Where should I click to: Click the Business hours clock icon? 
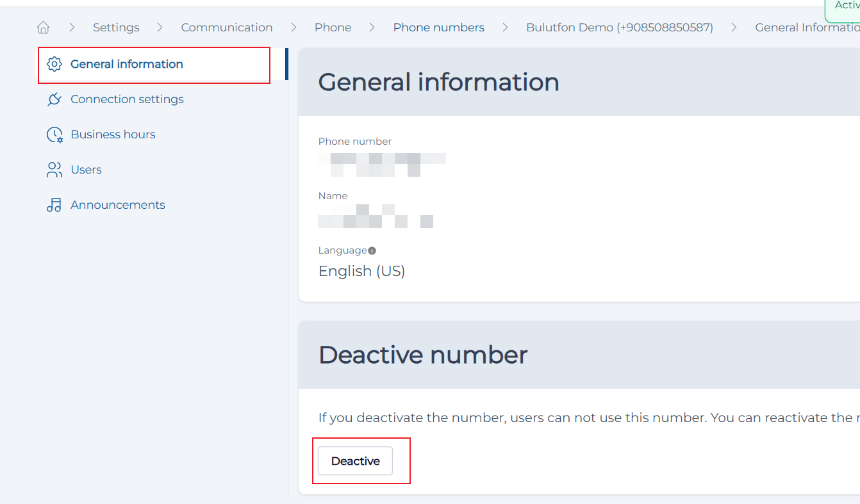coord(54,134)
